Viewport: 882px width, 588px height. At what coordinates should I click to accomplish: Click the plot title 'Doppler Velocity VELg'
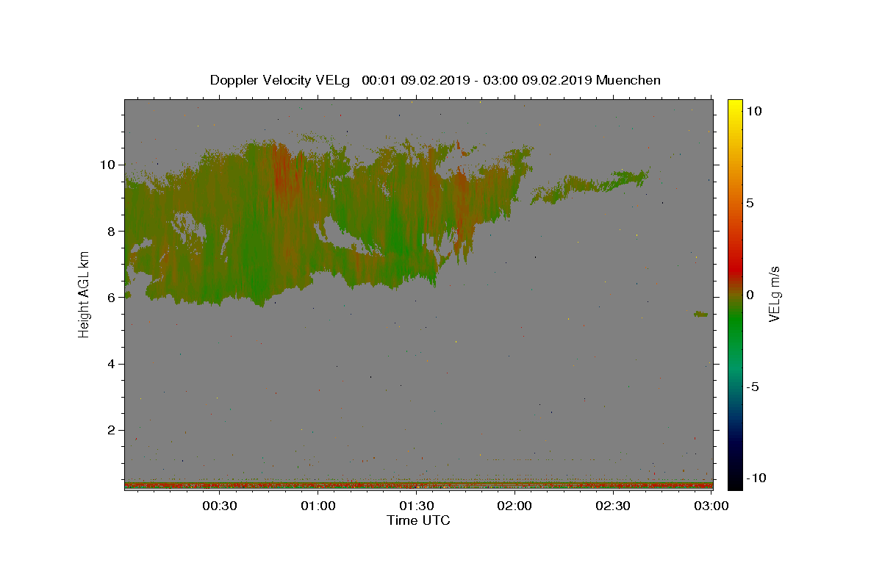[280, 80]
